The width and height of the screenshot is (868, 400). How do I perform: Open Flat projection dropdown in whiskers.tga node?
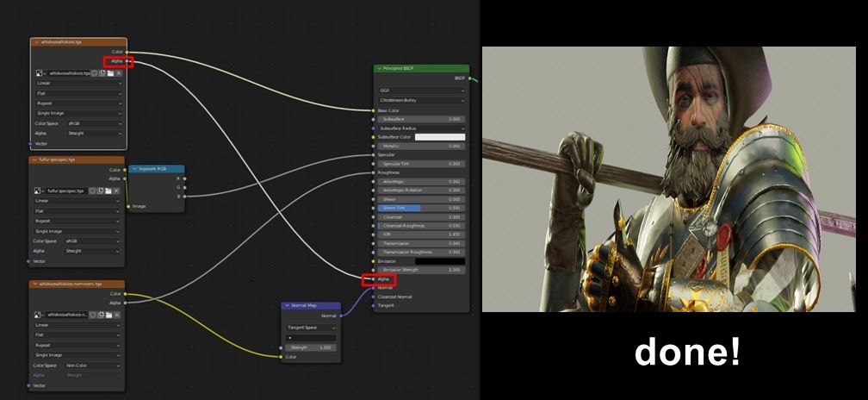coord(78,93)
